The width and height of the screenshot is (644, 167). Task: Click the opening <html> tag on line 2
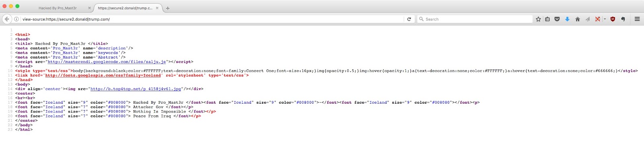coord(23,35)
